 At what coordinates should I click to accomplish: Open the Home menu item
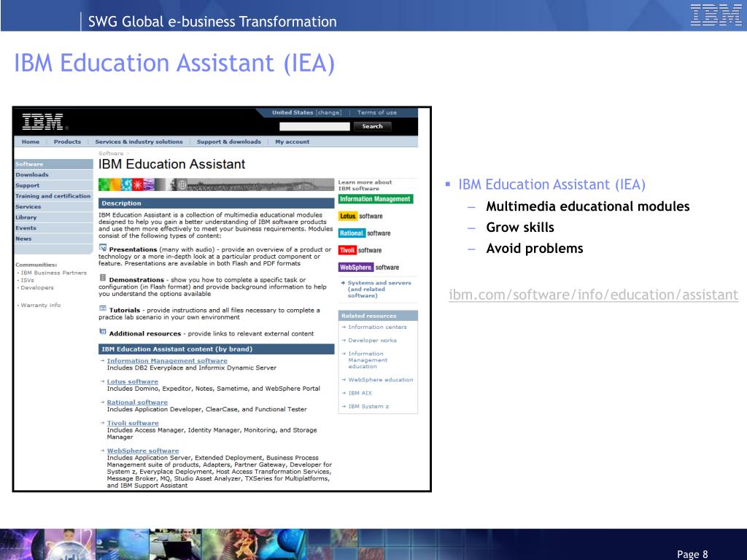[31, 142]
